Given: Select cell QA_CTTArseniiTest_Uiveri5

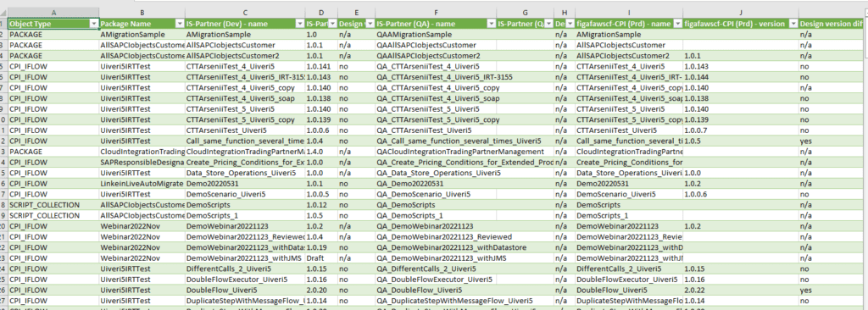Looking at the screenshot, I should [436, 130].
